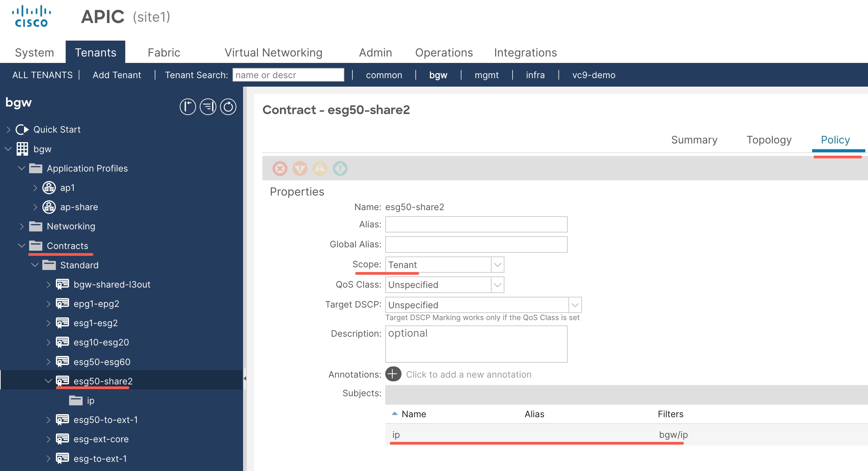Open the QoS Class dropdown
The height and width of the screenshot is (471, 868).
[497, 285]
